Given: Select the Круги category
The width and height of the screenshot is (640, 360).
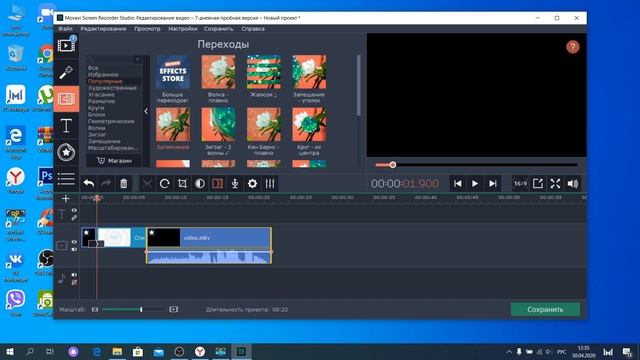Looking at the screenshot, I should pos(96,108).
